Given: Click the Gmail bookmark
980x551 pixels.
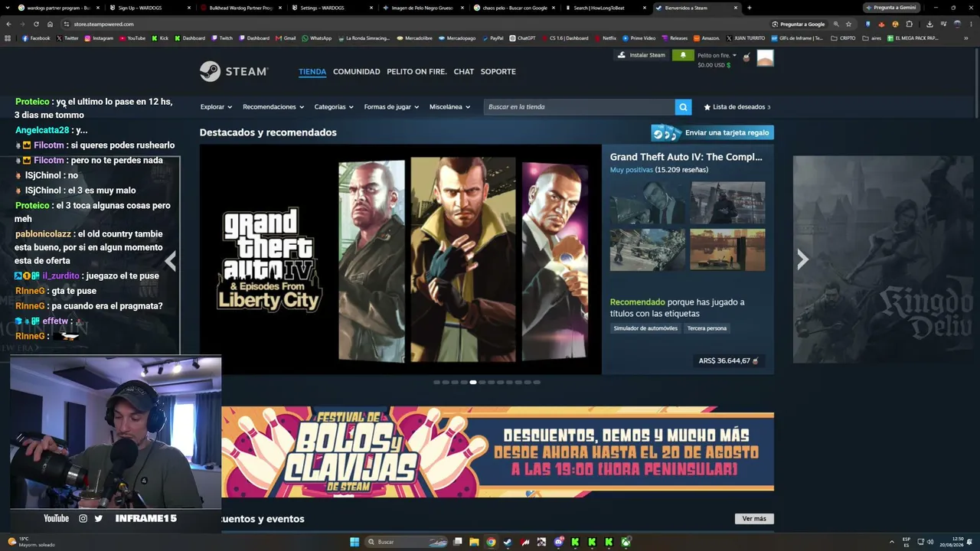Looking at the screenshot, I should [286, 38].
